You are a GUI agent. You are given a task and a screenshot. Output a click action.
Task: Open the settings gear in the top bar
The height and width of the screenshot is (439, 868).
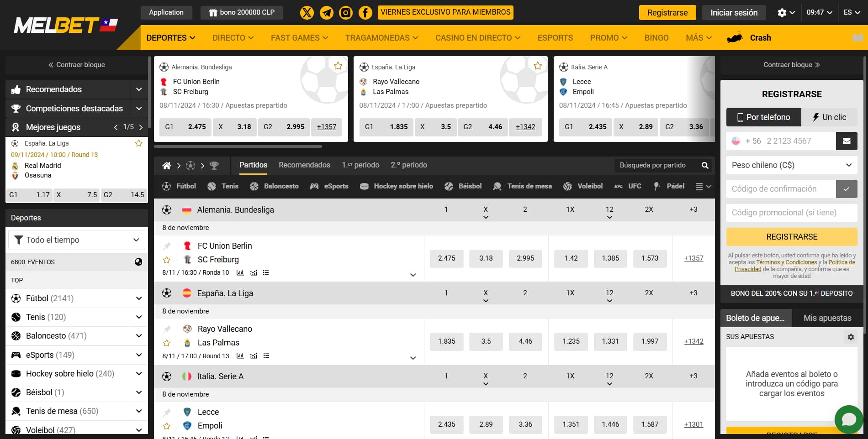(782, 12)
